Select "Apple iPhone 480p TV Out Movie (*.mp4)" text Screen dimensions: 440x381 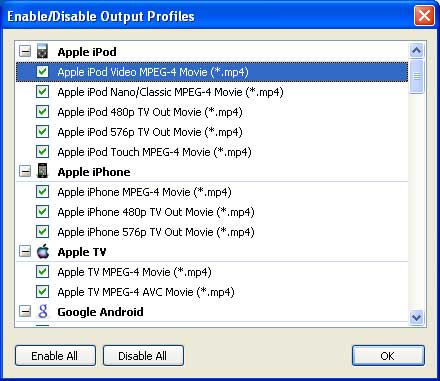(x=156, y=212)
